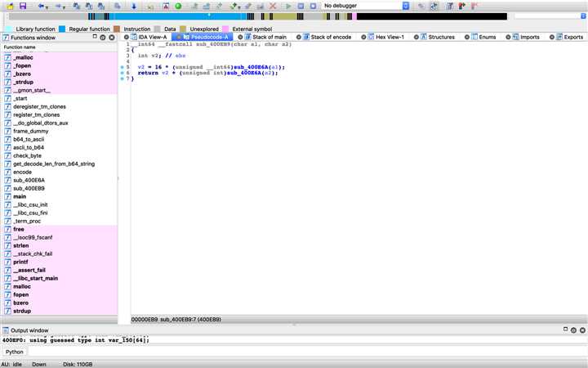Close the Hex View-1 tab
Viewport: 588px width, 368px height.
363,37
